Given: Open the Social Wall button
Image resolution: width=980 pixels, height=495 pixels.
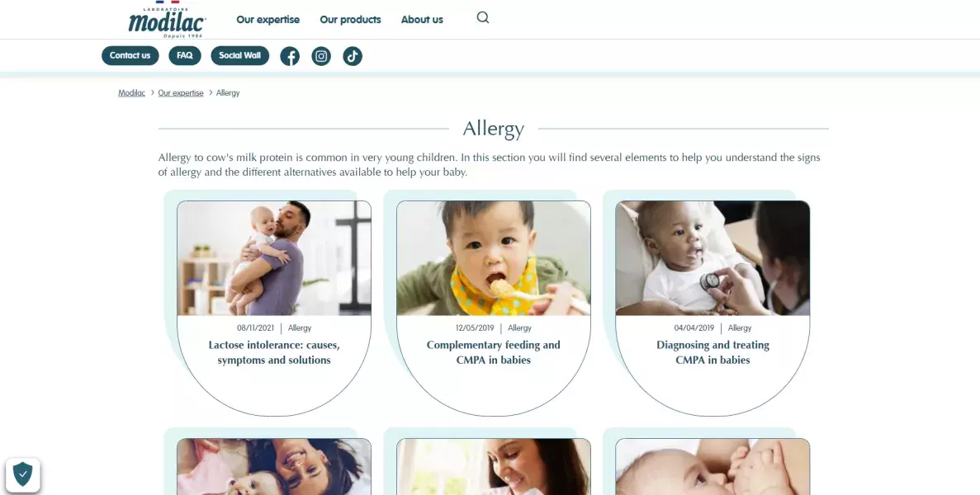Looking at the screenshot, I should pyautogui.click(x=240, y=55).
